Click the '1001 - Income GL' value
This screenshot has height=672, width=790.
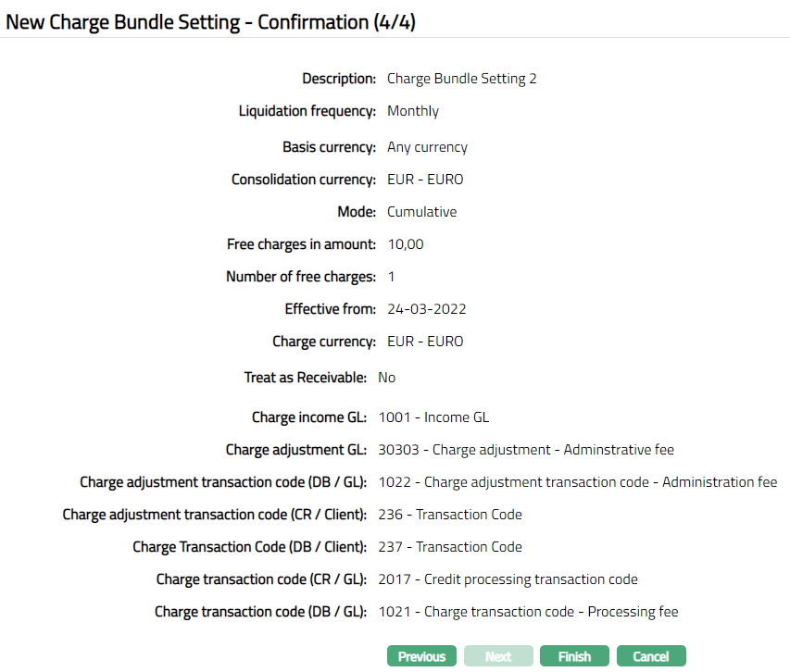point(433,417)
